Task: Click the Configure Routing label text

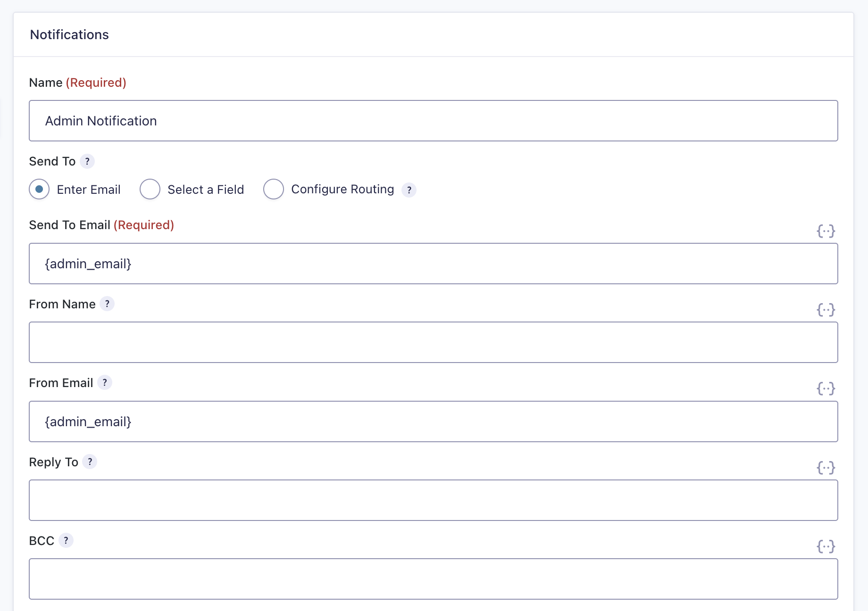Action: coord(342,190)
